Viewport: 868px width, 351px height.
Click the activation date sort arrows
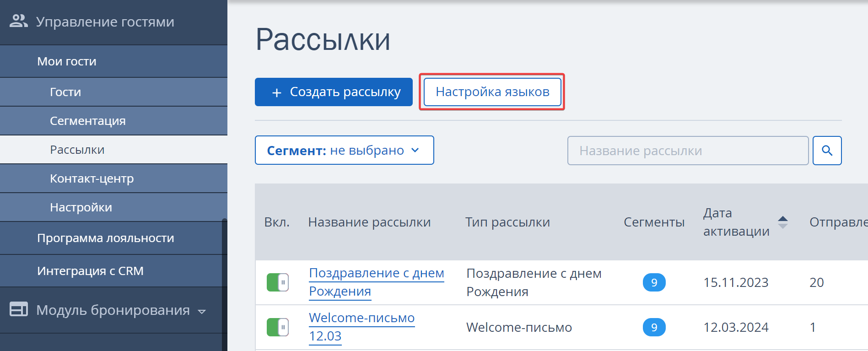783,222
